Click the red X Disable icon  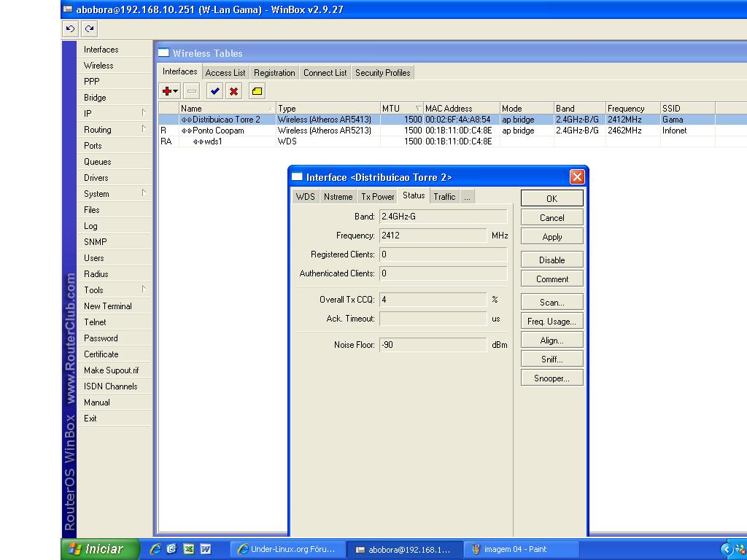click(233, 91)
